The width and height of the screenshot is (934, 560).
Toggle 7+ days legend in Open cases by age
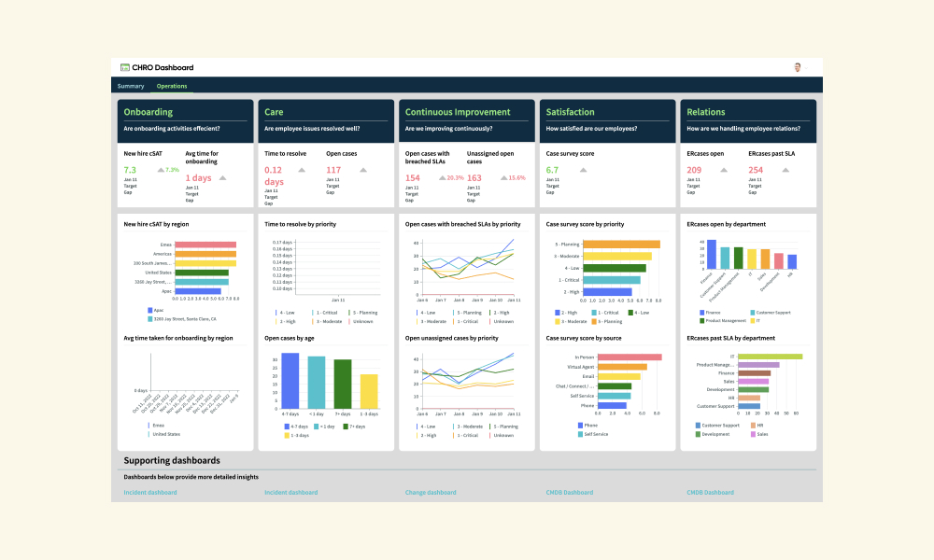[x=354, y=427]
